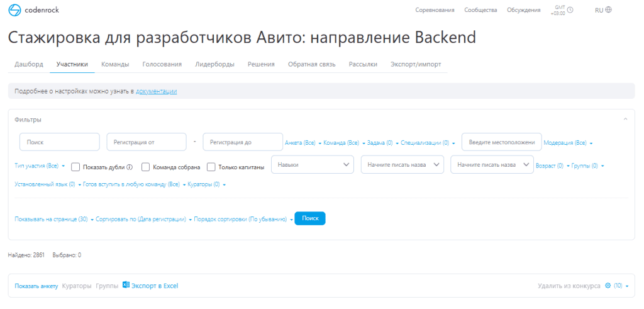
Task: Expand the Возраст (0) filter
Action: point(552,166)
